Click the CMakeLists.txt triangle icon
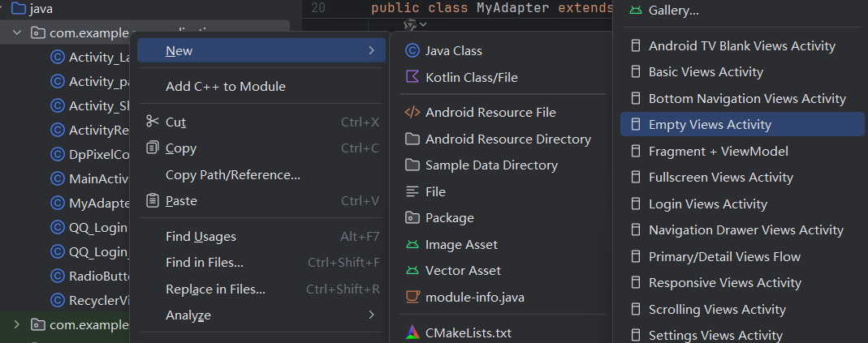This screenshot has width=868, height=343. tap(412, 332)
